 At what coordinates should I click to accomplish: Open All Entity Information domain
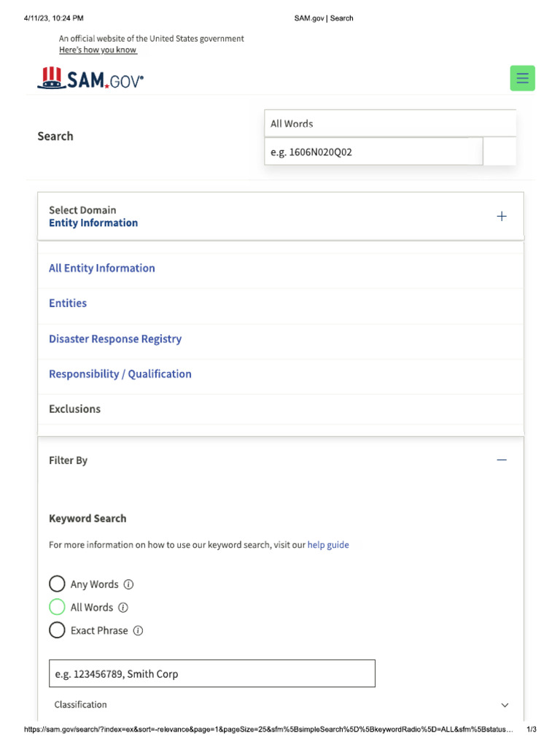[102, 268]
